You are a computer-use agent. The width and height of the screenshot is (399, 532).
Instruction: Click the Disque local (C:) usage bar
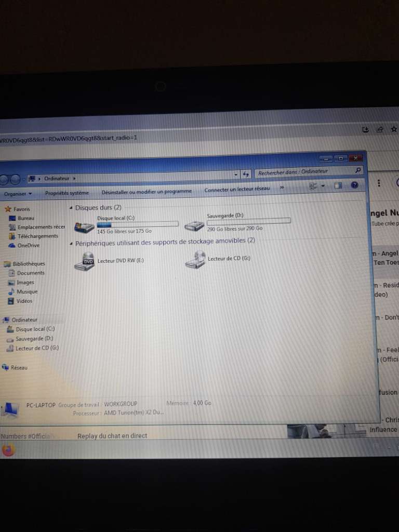click(x=138, y=224)
